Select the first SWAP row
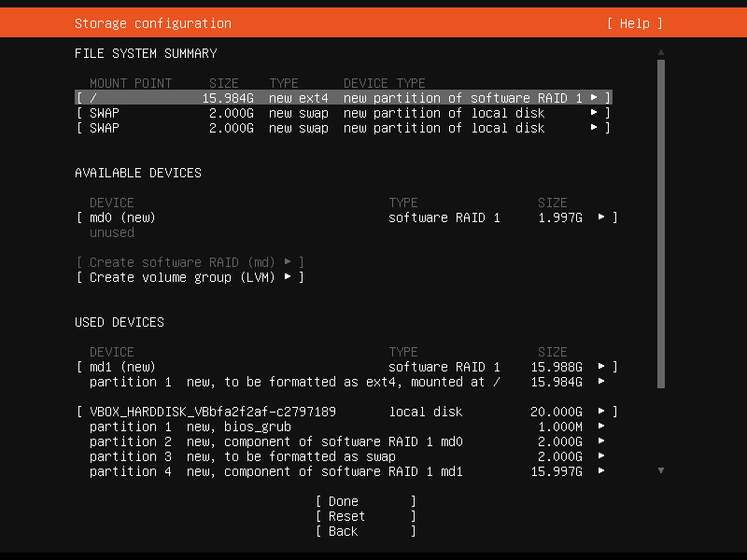This screenshot has width=747, height=560. click(343, 113)
